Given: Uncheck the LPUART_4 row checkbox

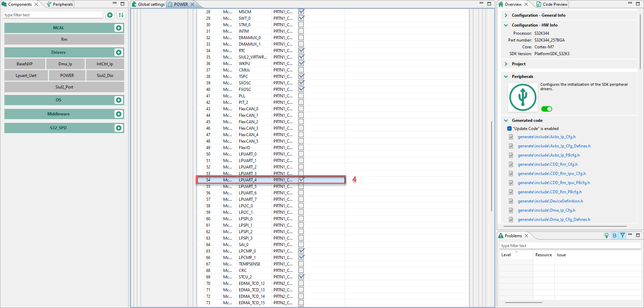Looking at the screenshot, I should click(301, 180).
